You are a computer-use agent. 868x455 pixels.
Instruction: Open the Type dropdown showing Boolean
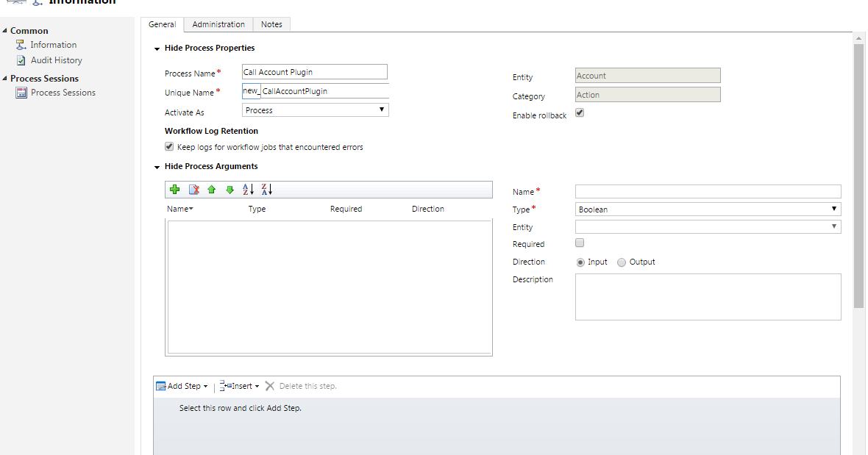(x=834, y=209)
